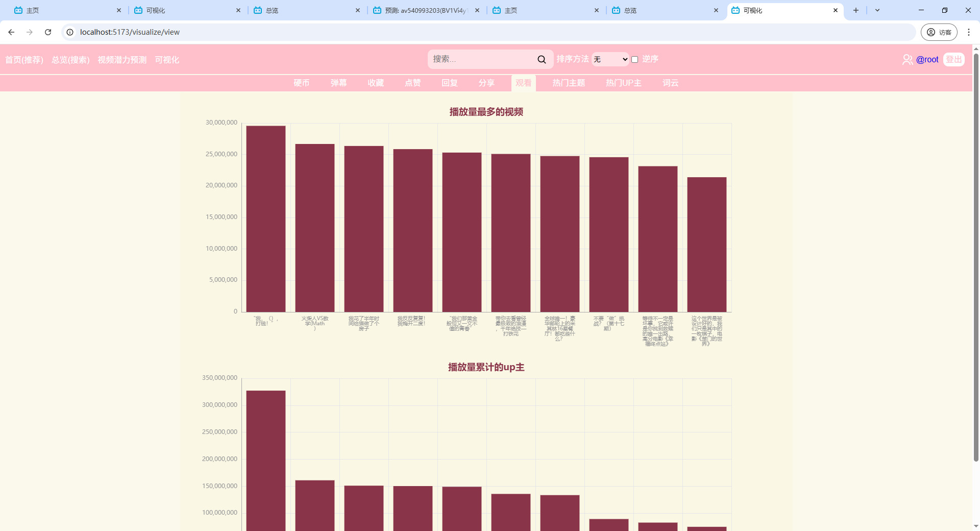Click the x-axis label 火柴人VS数学(Math)
Viewport: 980px width, 531px height.
pyautogui.click(x=315, y=323)
